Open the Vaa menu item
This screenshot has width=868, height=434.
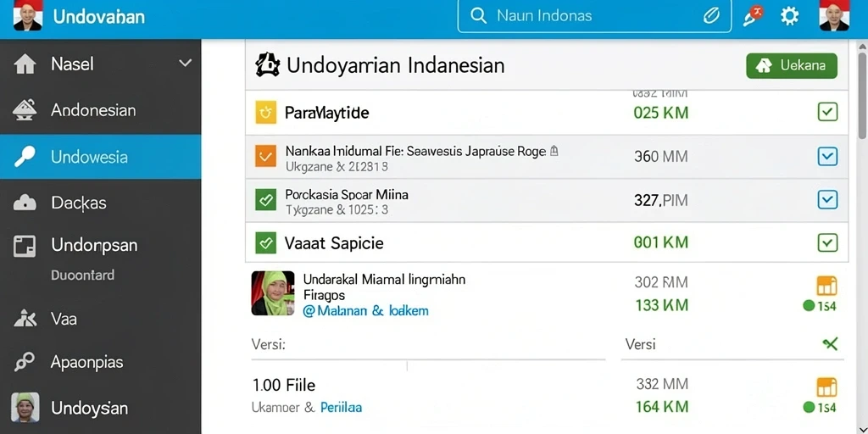click(x=100, y=319)
